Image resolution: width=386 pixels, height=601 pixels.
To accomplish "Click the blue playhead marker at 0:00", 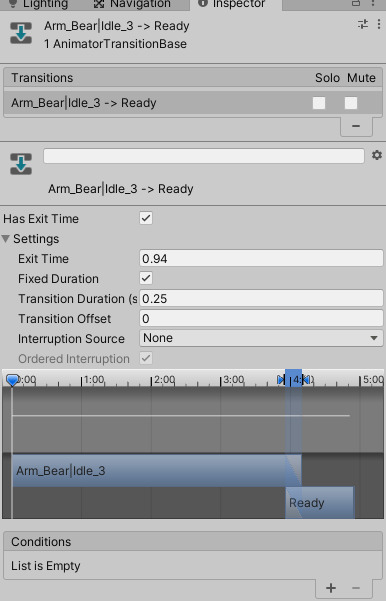I will (12, 380).
